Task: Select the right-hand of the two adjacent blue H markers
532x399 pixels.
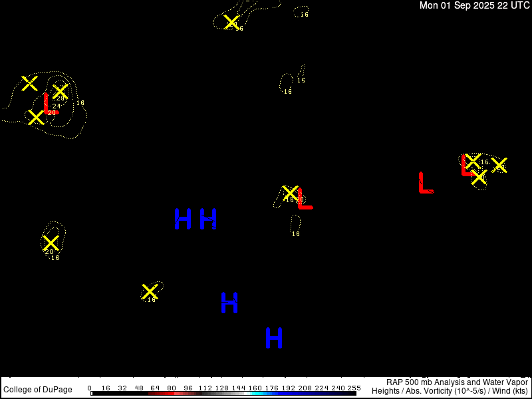Action: click(208, 219)
